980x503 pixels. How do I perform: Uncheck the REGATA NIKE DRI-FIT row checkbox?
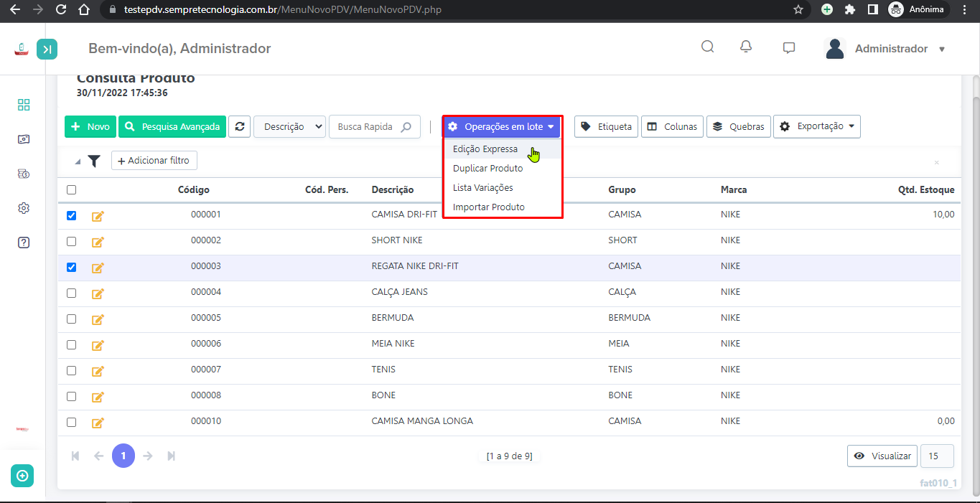pyautogui.click(x=71, y=267)
